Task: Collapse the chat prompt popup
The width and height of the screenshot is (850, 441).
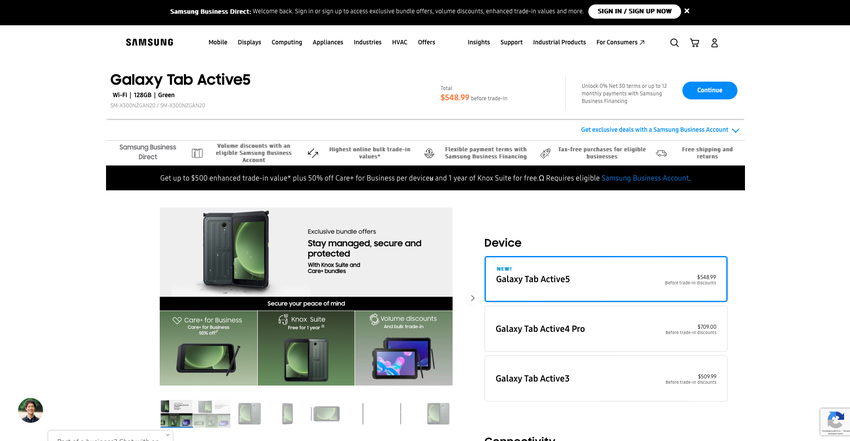Action: 168,435
